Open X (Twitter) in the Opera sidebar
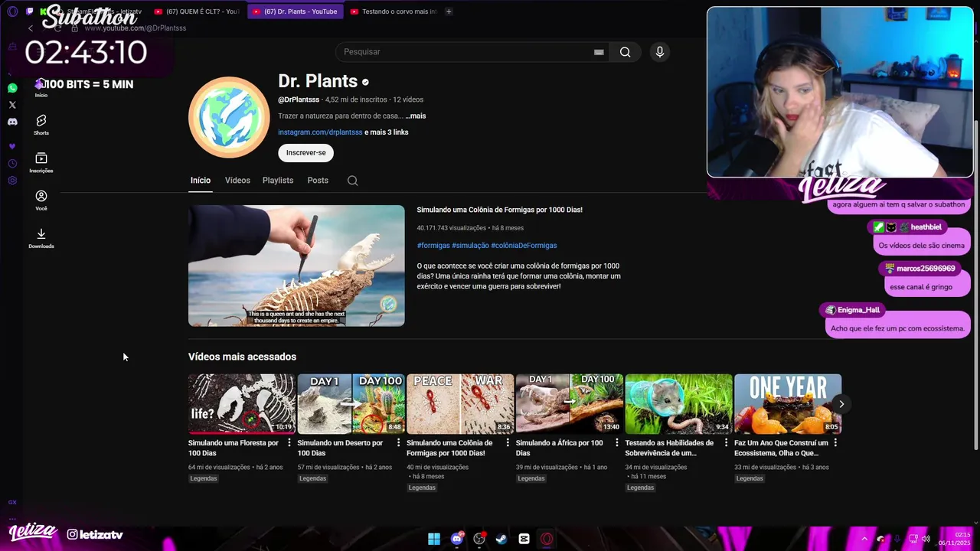This screenshot has height=551, width=980. [x=12, y=105]
